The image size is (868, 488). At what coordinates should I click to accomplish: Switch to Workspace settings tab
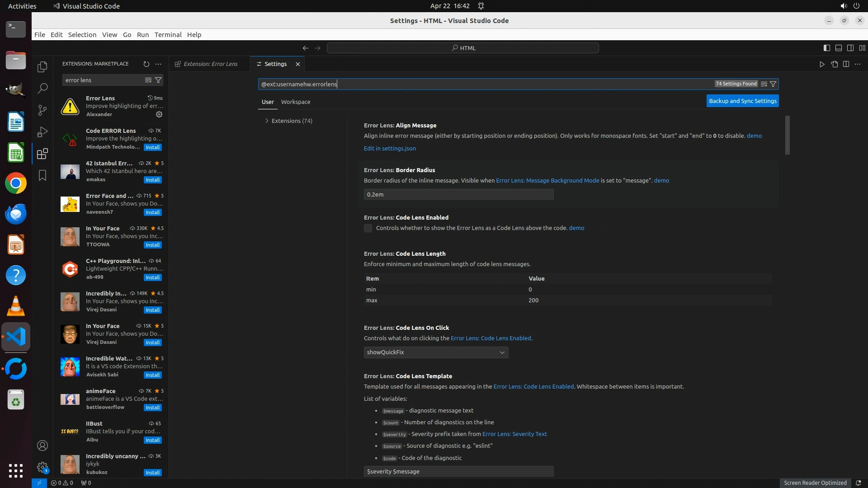pos(296,102)
